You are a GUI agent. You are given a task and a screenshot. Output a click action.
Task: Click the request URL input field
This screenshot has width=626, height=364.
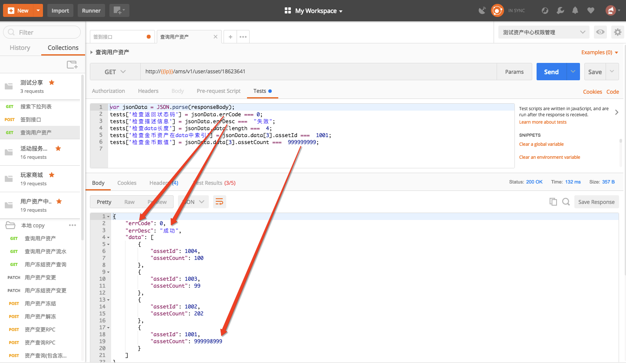pyautogui.click(x=318, y=72)
